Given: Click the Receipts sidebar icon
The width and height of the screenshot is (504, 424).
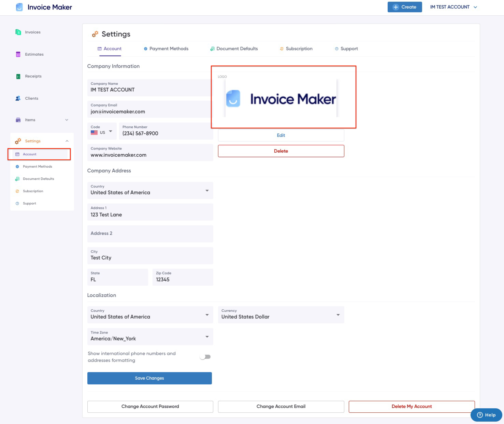Looking at the screenshot, I should coord(18,76).
